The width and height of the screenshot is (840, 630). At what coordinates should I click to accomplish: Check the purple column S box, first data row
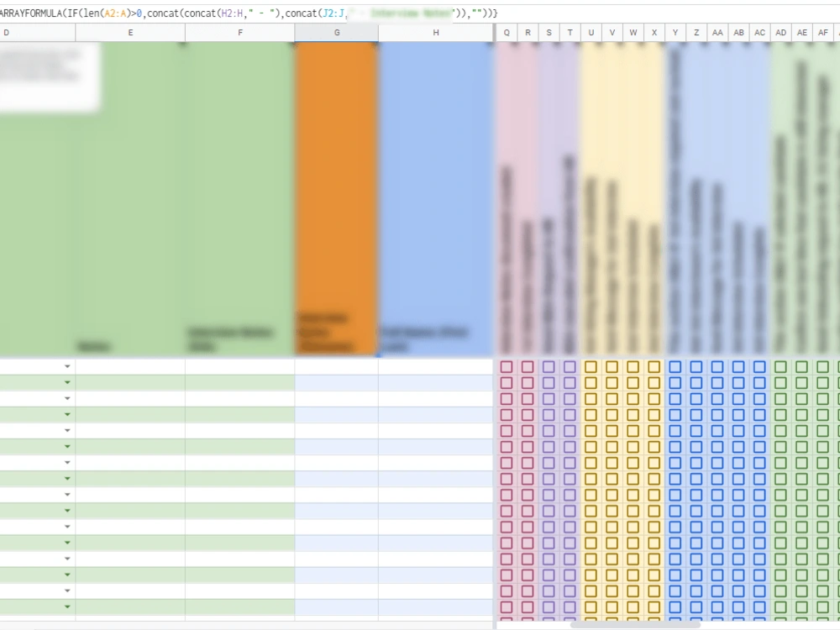[x=549, y=367]
